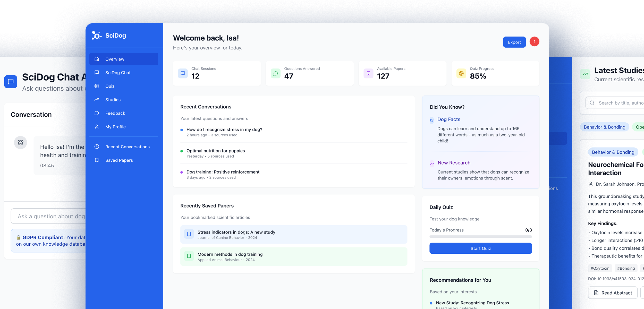Click the home icon next to Overview

pos(97,59)
